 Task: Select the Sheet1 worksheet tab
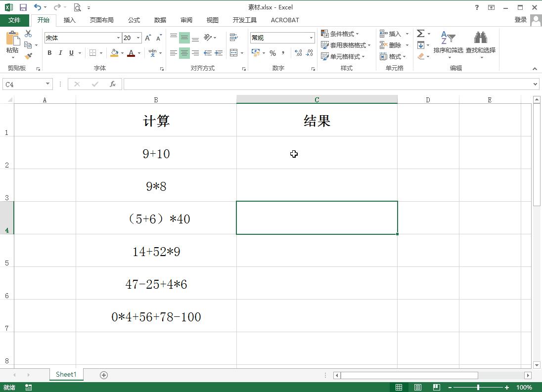(x=66, y=374)
